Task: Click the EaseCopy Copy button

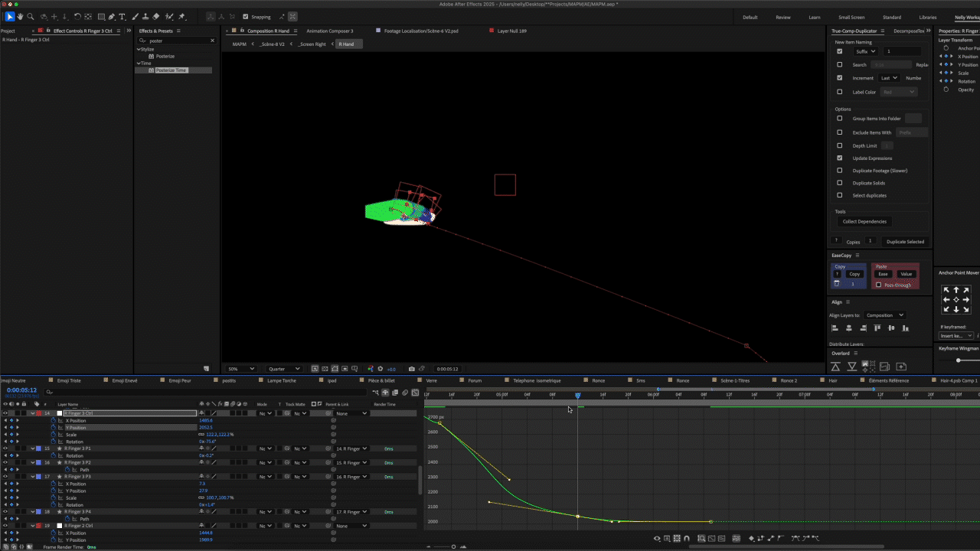Action: [854, 274]
